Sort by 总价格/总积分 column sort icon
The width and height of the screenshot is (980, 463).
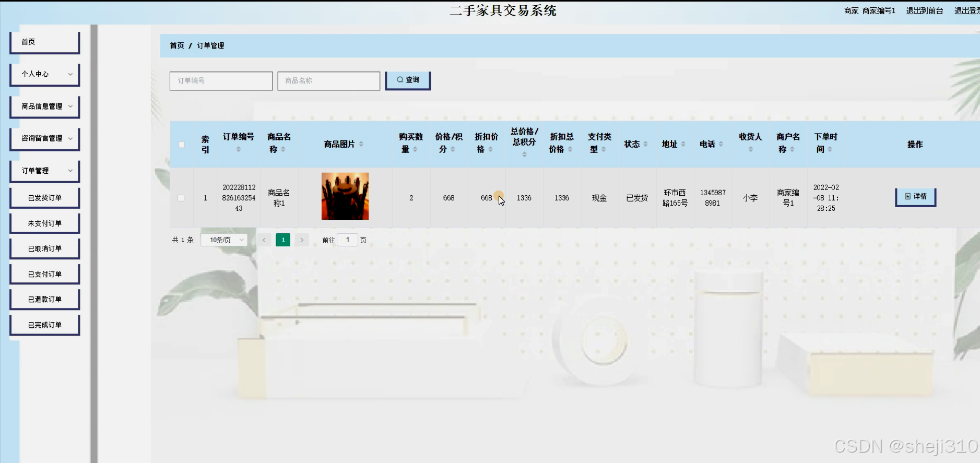coord(524,155)
